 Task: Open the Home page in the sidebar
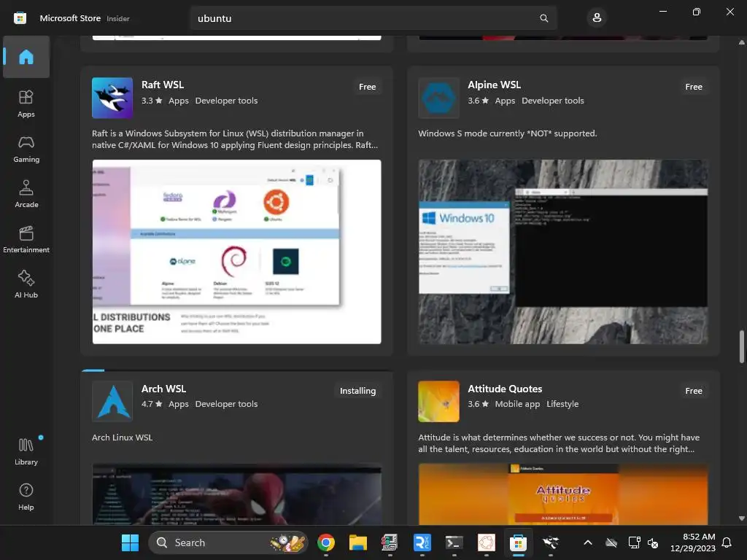coord(26,57)
